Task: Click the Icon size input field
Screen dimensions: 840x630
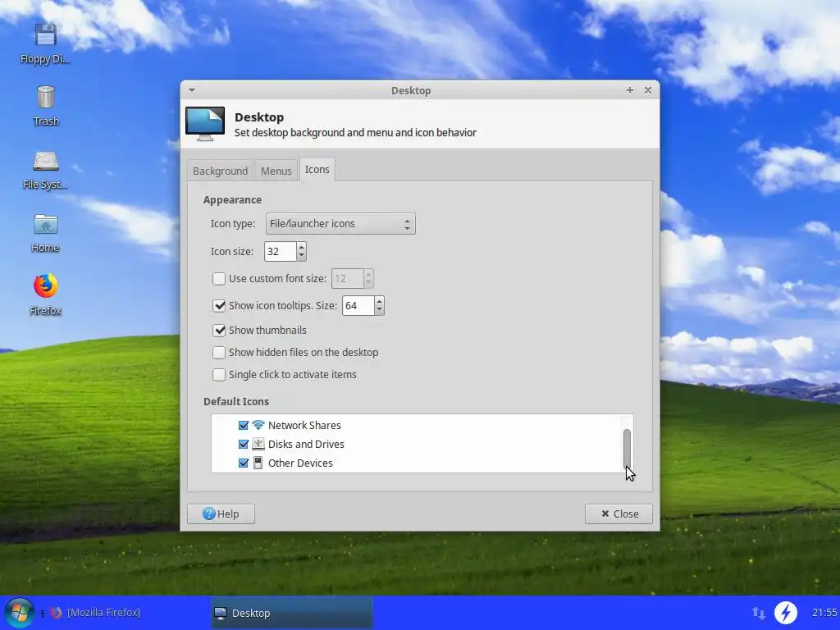Action: 281,251
